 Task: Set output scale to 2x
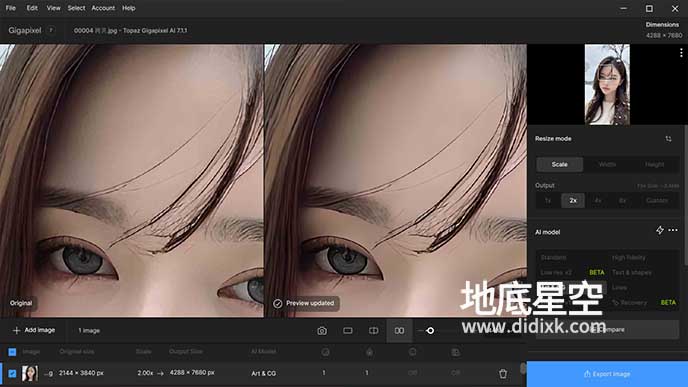[x=573, y=201]
